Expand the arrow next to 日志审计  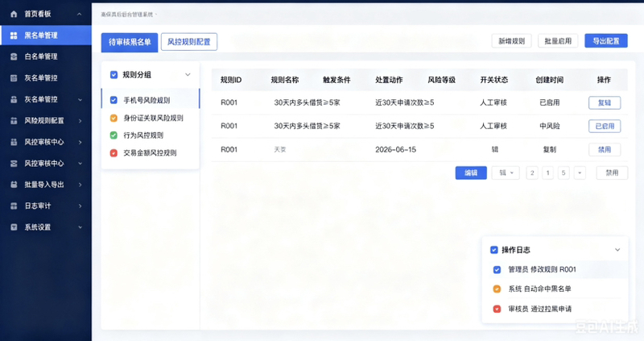click(80, 206)
